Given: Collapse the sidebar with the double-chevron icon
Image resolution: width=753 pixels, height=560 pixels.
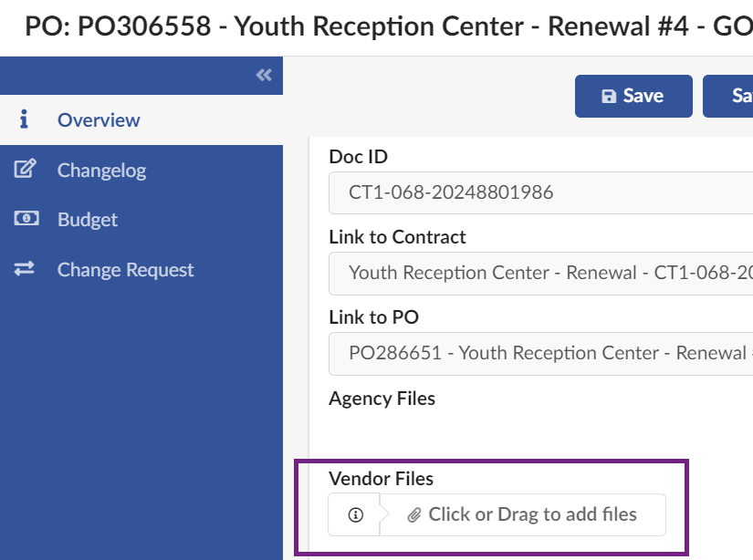Looking at the screenshot, I should pos(264,76).
